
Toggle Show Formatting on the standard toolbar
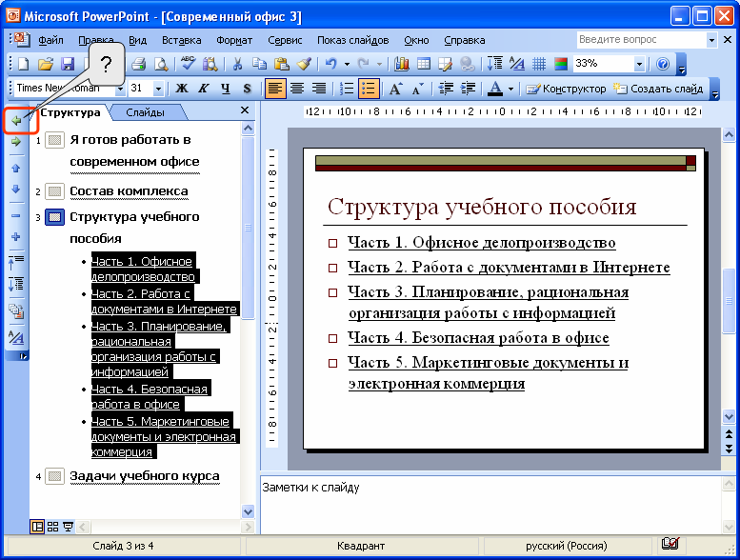pyautogui.click(x=517, y=64)
